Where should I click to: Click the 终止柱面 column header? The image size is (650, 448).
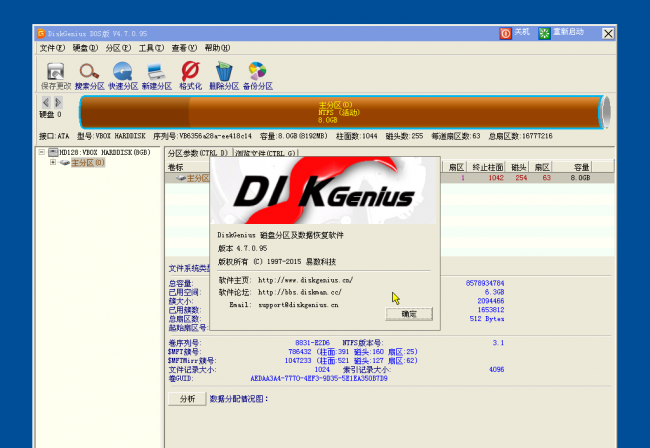(488, 167)
